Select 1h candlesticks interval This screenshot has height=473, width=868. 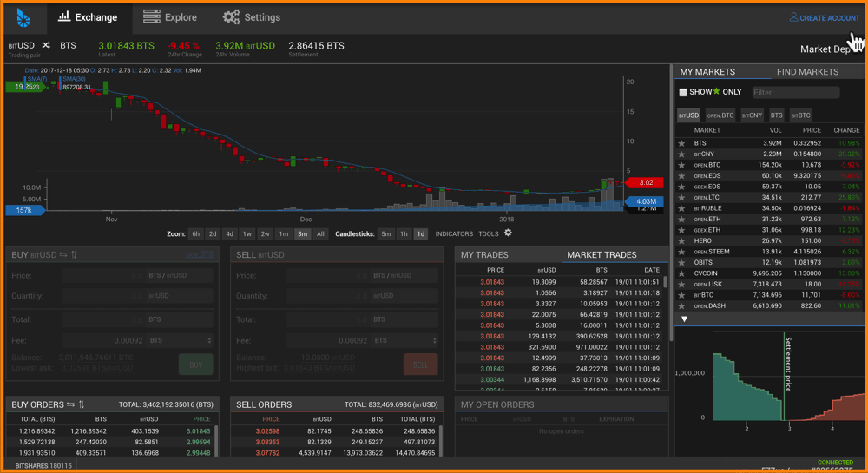404,234
